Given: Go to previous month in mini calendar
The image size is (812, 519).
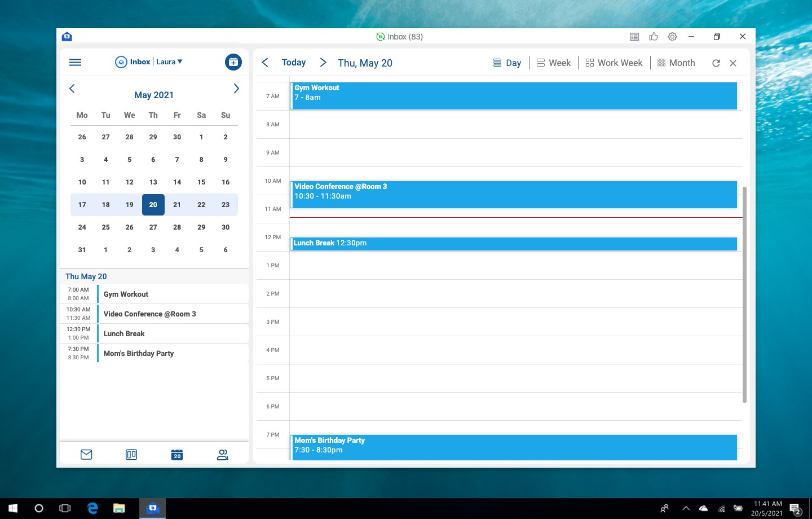Looking at the screenshot, I should click(x=72, y=89).
